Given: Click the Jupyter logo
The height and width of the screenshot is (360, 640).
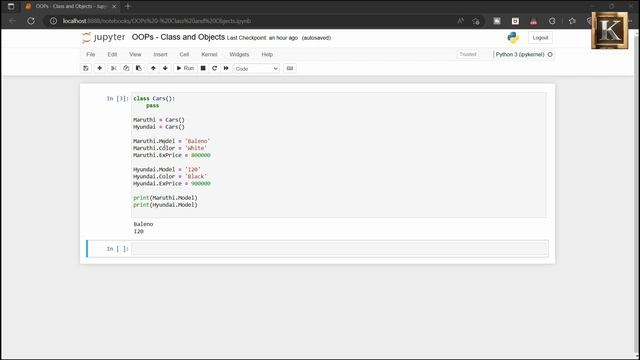Looking at the screenshot, I should point(104,38).
